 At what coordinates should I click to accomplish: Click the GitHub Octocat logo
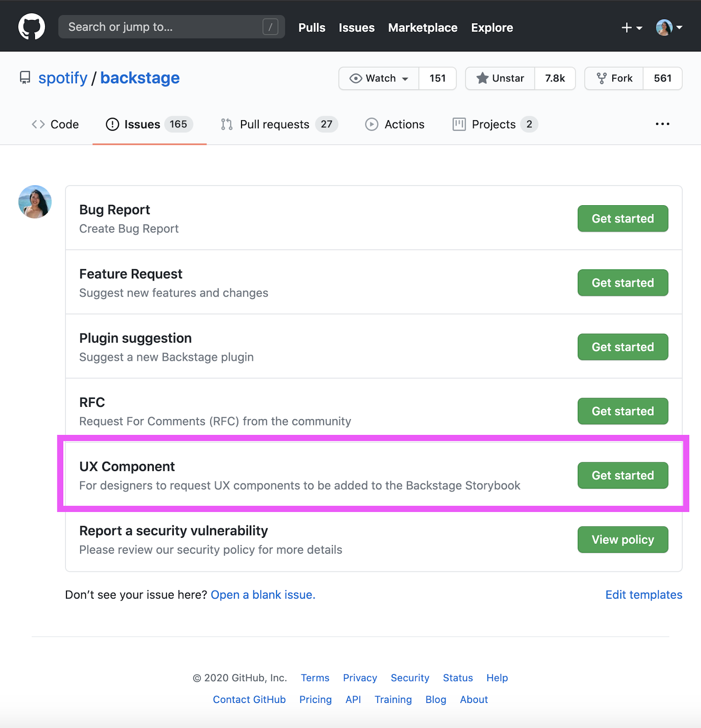click(31, 27)
